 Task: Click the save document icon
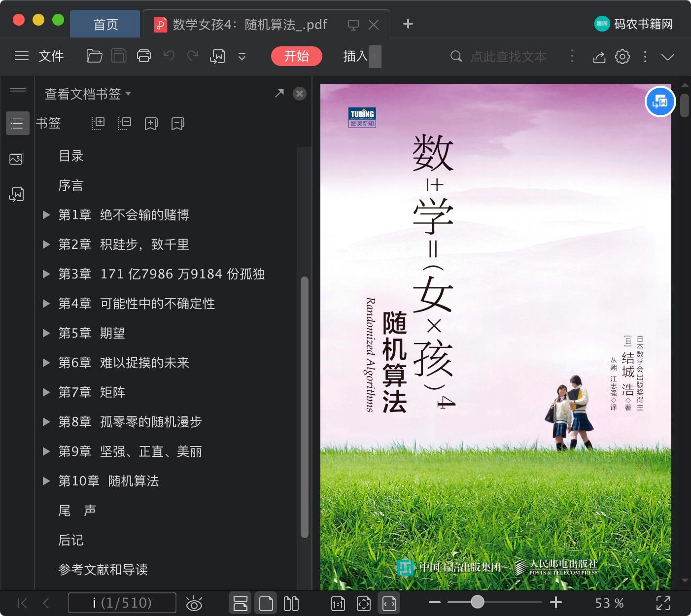[x=119, y=56]
